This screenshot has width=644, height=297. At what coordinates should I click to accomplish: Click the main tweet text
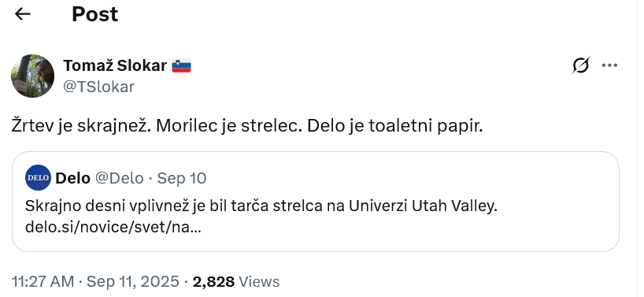coord(247,126)
